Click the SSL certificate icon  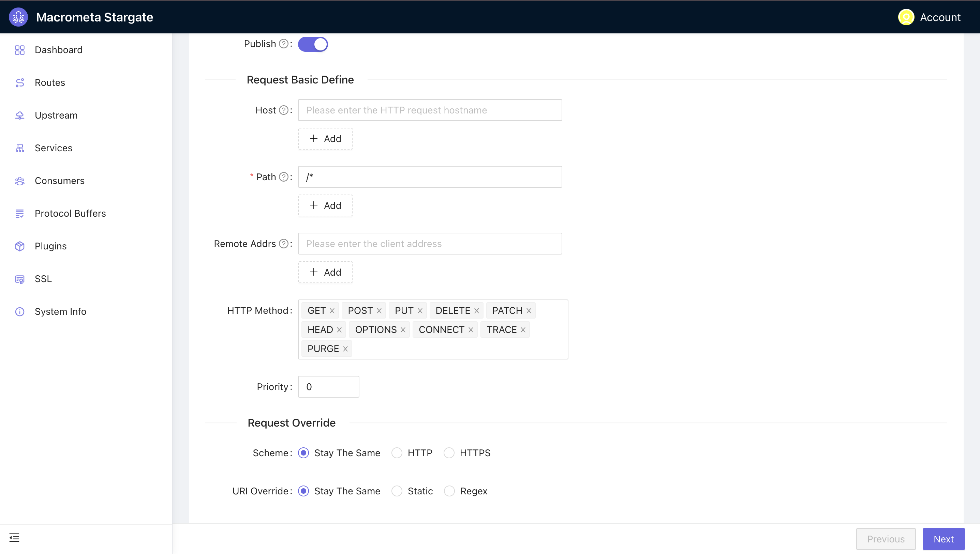click(19, 279)
